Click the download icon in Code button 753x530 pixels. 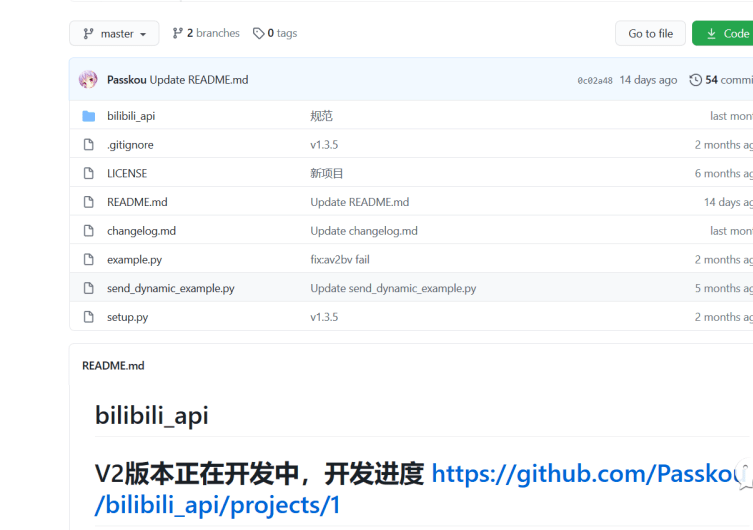[x=711, y=34]
